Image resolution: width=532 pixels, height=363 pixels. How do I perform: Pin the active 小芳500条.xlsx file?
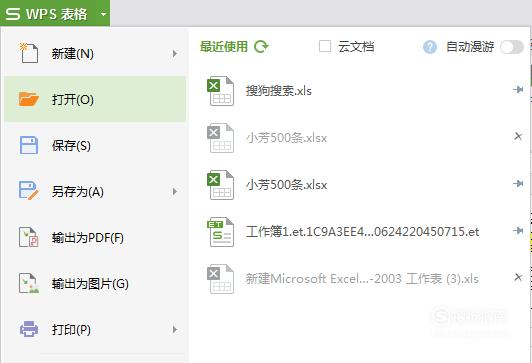tap(518, 184)
